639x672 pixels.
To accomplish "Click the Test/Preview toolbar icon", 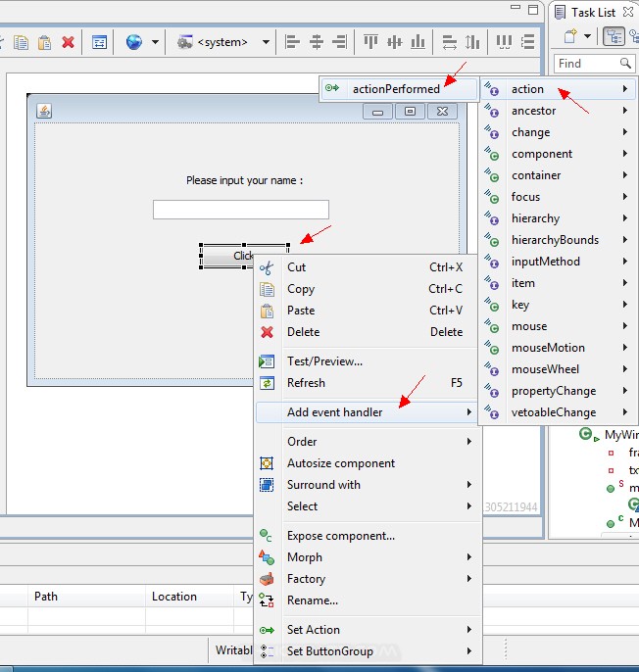I will click(x=99, y=42).
